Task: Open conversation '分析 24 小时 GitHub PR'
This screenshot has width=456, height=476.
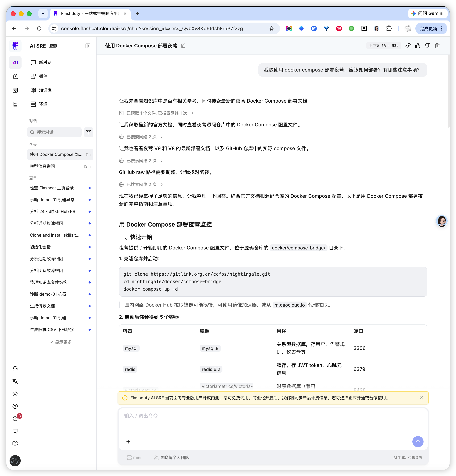Action: click(60, 212)
